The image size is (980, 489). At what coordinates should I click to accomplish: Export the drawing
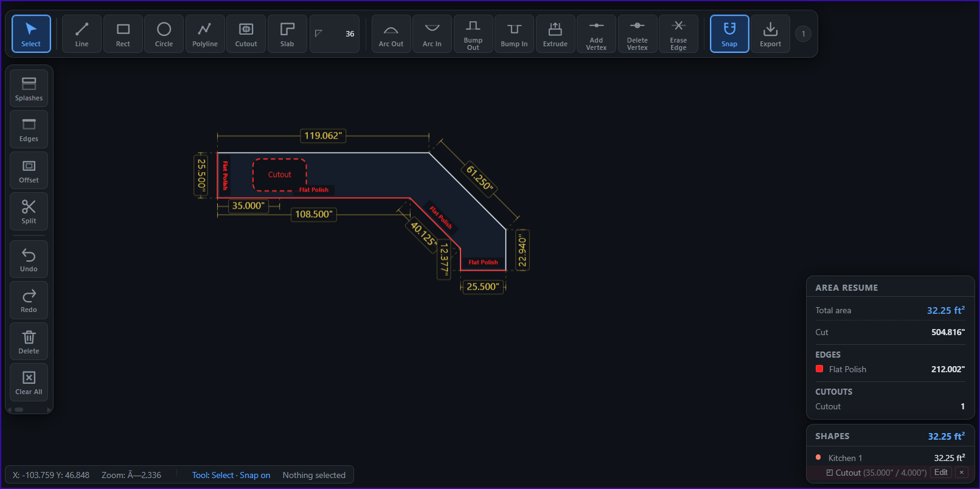click(771, 34)
